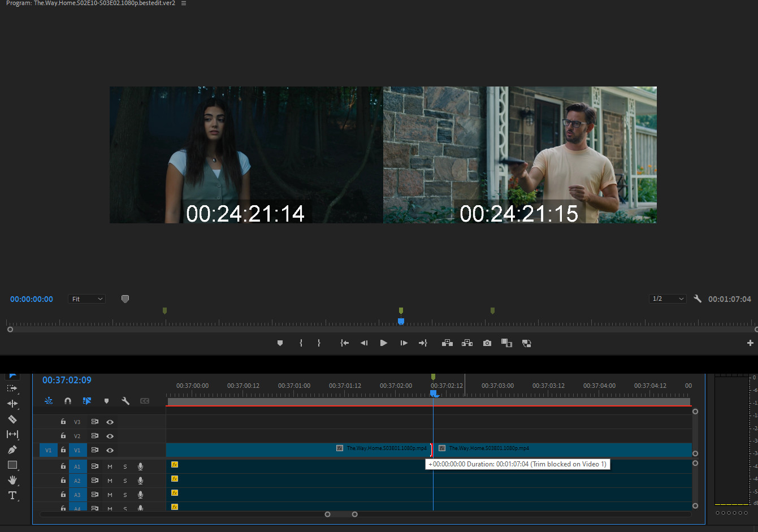Click the timeline horizontal zoom scrollbar

pyautogui.click(x=341, y=514)
